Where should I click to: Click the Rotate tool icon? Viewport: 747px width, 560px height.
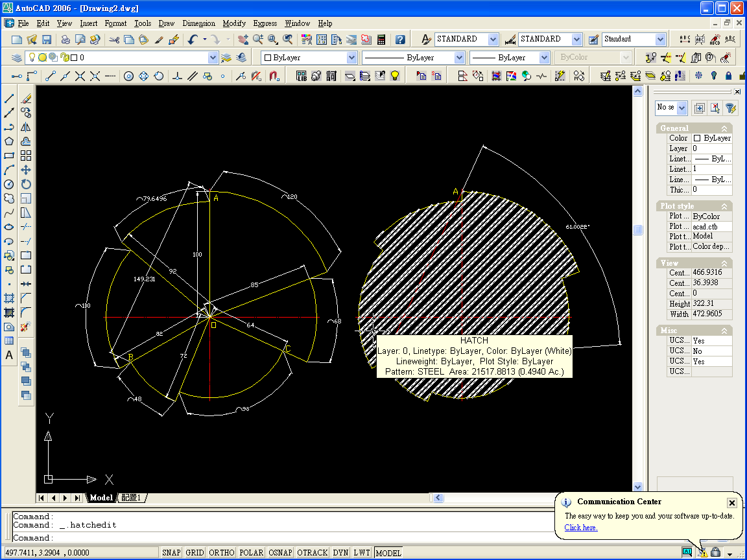(x=26, y=184)
